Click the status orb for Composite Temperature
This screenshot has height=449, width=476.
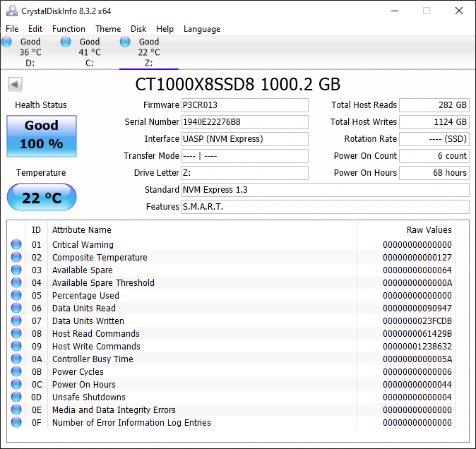click(16, 258)
